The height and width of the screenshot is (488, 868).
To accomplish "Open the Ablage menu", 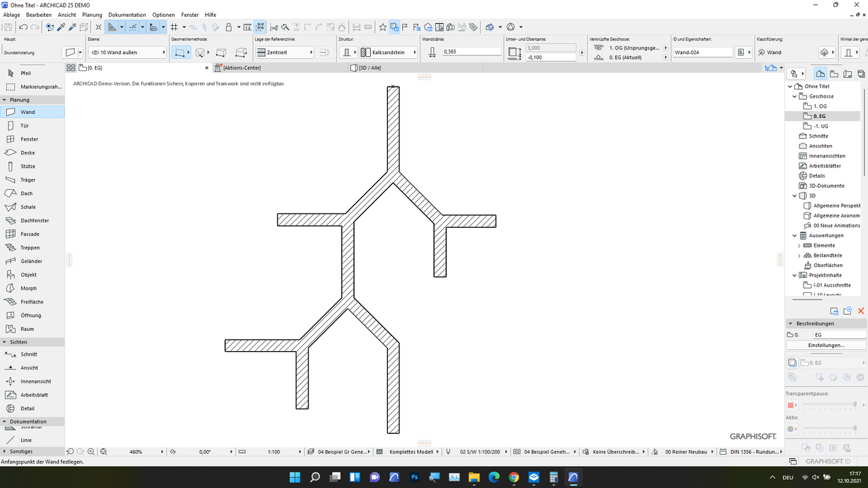I will coord(12,14).
